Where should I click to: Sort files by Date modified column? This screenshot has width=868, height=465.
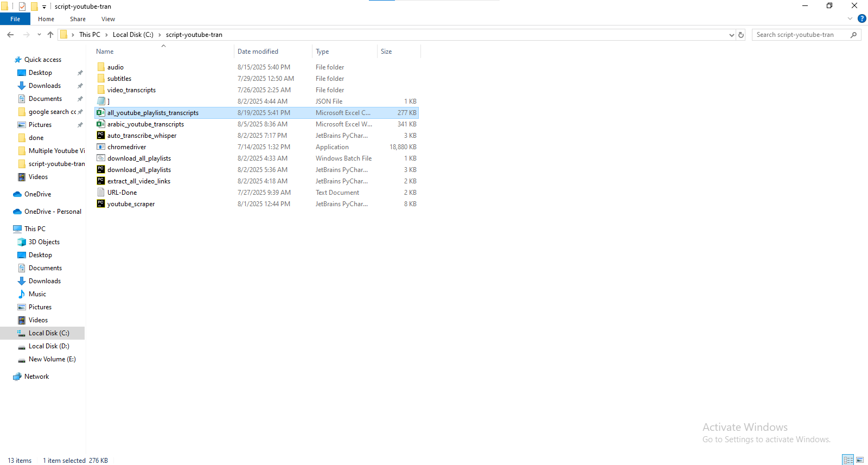258,52
